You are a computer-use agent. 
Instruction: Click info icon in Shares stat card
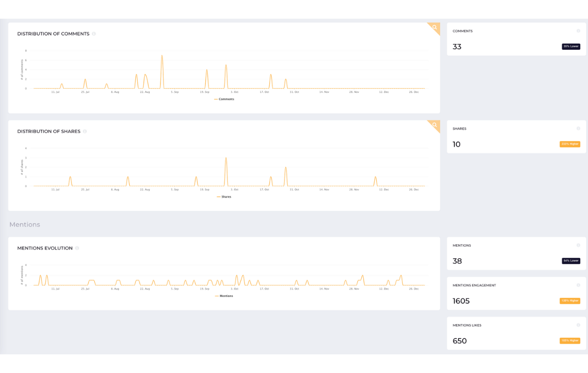578,128
